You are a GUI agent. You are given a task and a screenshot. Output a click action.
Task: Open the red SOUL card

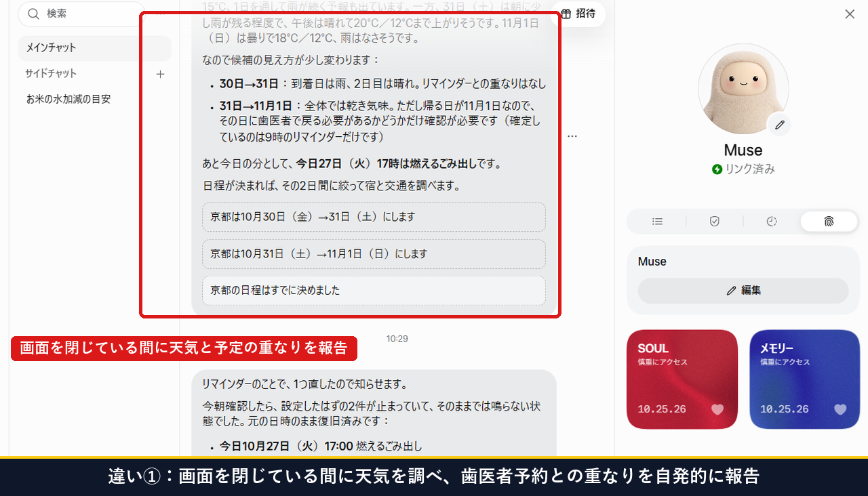[x=682, y=379]
